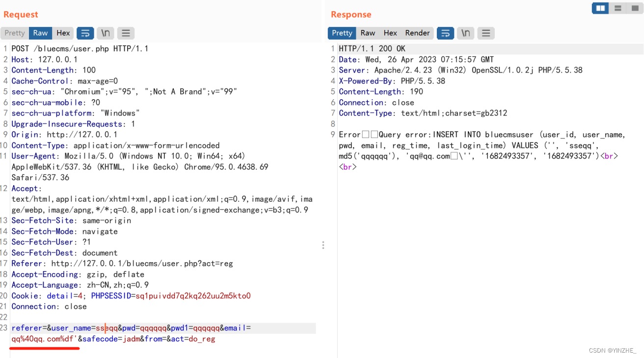Click the X-Powered-By: PHP/5.5.38 header

pos(392,81)
